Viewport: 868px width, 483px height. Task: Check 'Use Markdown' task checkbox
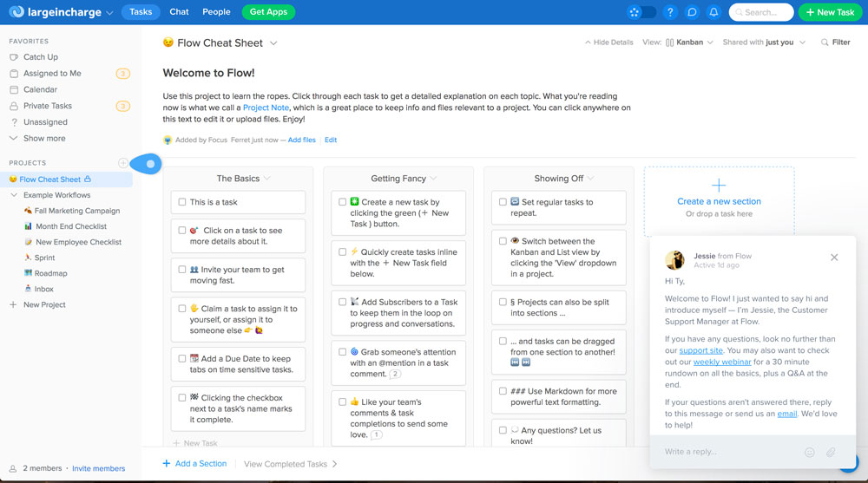(x=503, y=391)
